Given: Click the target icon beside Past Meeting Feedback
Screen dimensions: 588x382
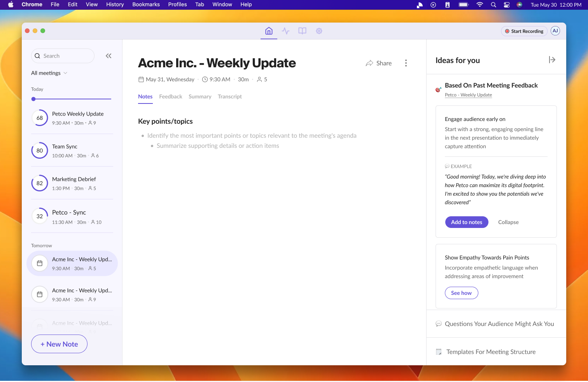Looking at the screenshot, I should (438, 89).
